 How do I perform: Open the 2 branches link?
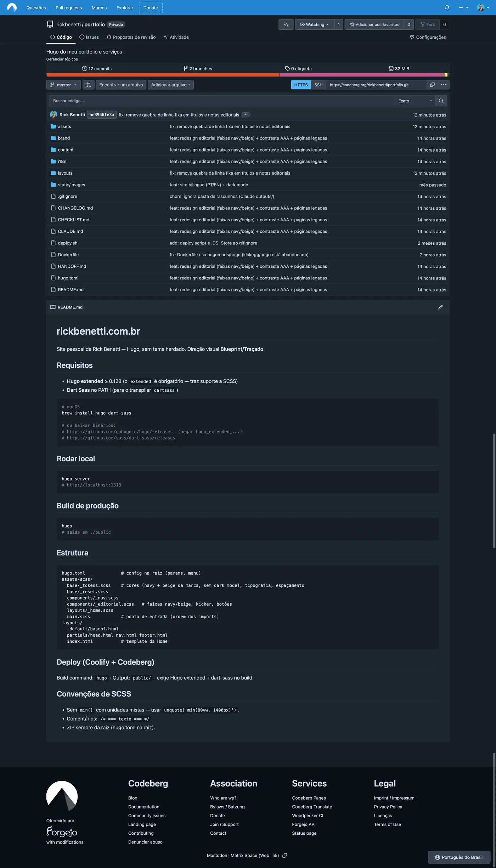(x=198, y=69)
